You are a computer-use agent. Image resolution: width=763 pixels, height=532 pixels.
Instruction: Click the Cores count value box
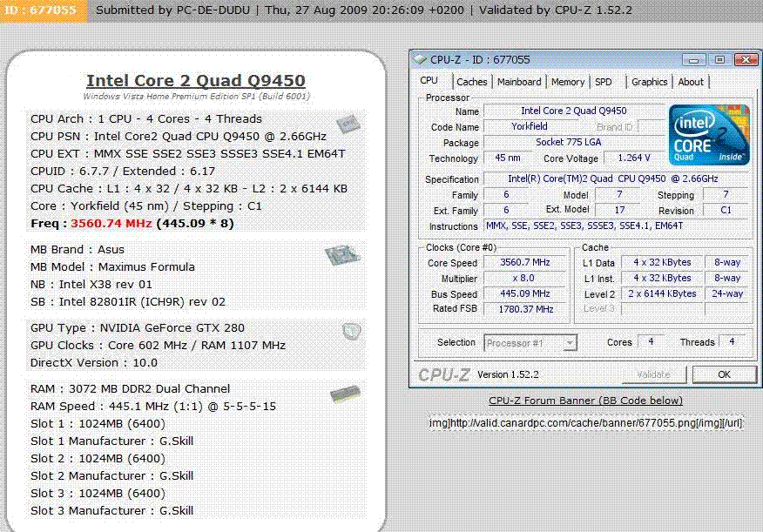pyautogui.click(x=652, y=342)
